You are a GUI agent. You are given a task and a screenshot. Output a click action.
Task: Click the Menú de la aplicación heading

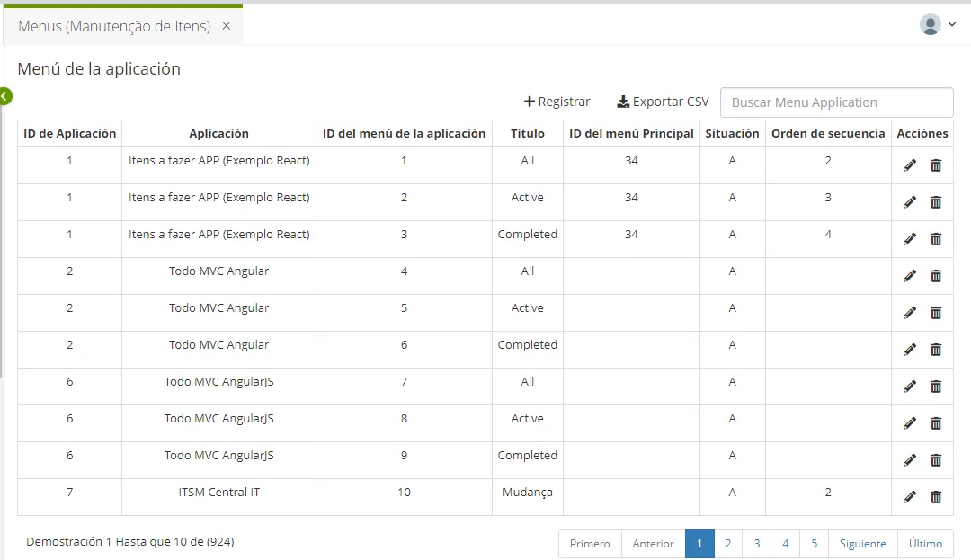pos(99,68)
